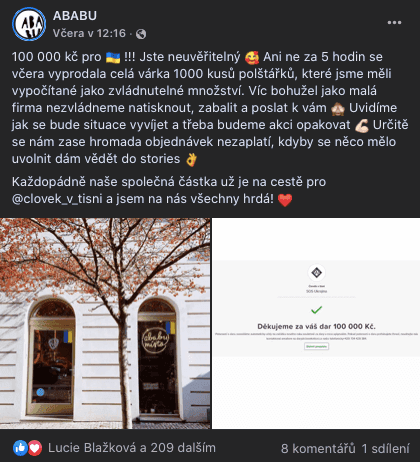This screenshot has height=462, width=420.
Task: Click the smiling face with hearts emoji
Action: (x=252, y=57)
